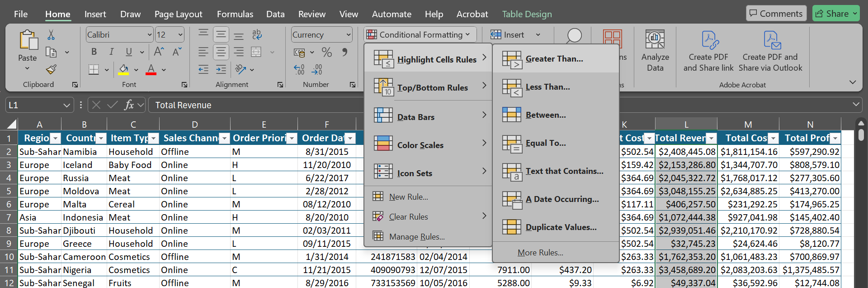Screen dimensions: 868x288
Task: Click the Orientation icon
Action: coord(241,69)
